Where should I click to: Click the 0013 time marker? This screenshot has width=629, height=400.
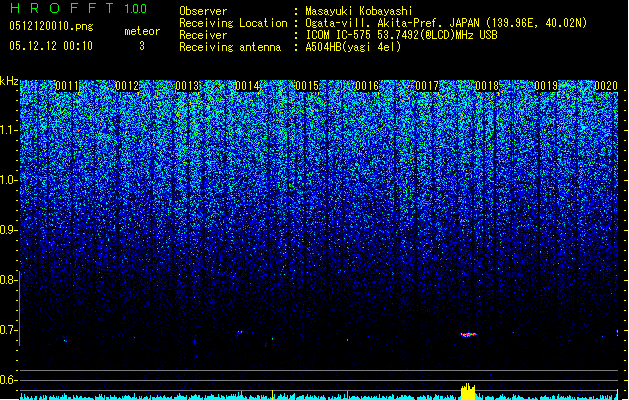[x=187, y=86]
